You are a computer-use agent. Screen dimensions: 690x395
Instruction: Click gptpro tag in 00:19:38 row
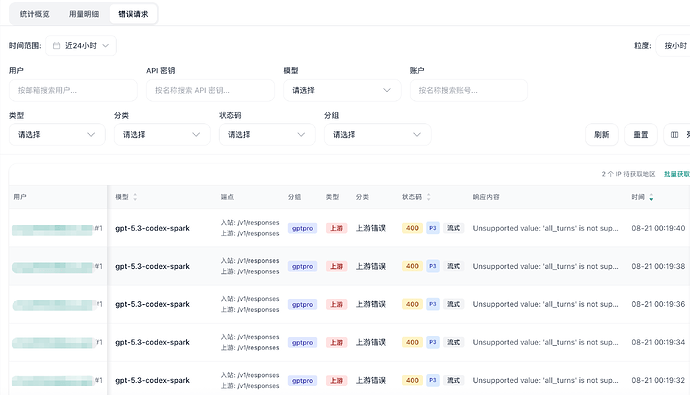point(302,266)
